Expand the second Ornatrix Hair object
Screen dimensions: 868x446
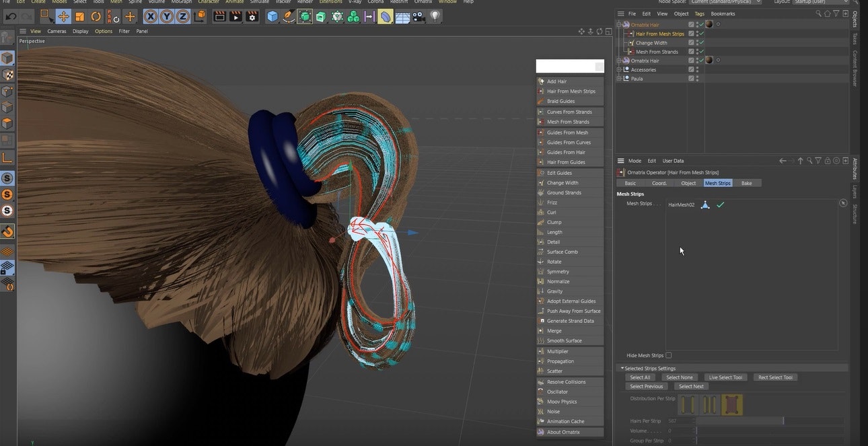point(619,61)
